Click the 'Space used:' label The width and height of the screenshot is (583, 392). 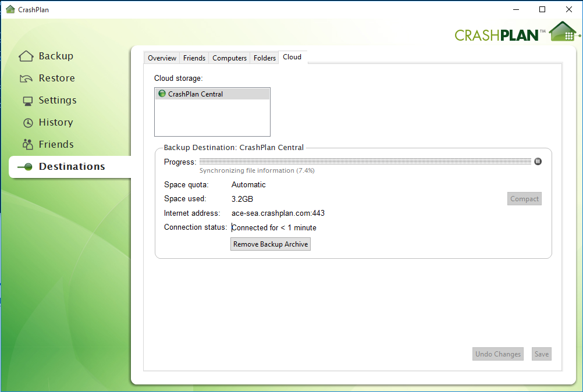(185, 199)
